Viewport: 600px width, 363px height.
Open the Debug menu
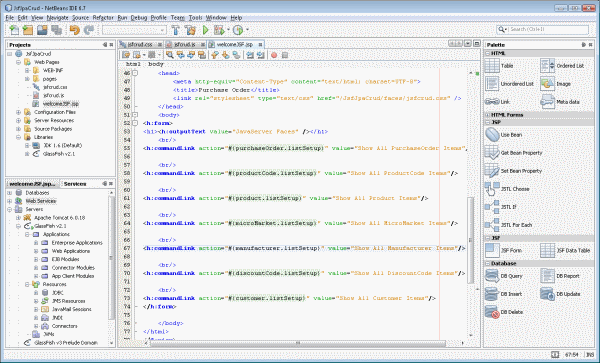coord(139,18)
